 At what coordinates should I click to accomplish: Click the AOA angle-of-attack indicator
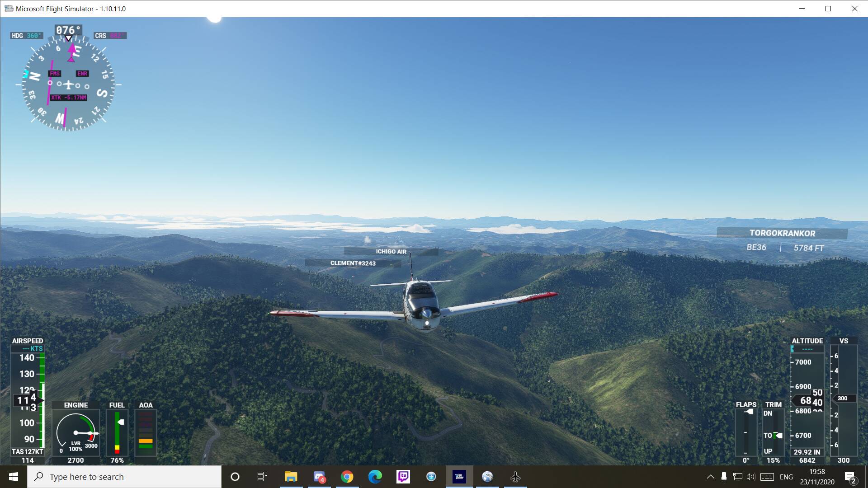coord(146,432)
